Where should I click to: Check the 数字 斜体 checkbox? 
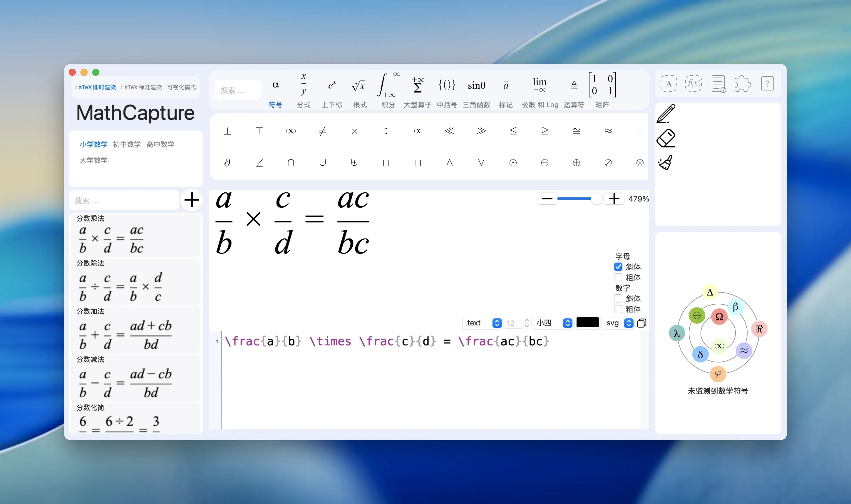[618, 298]
